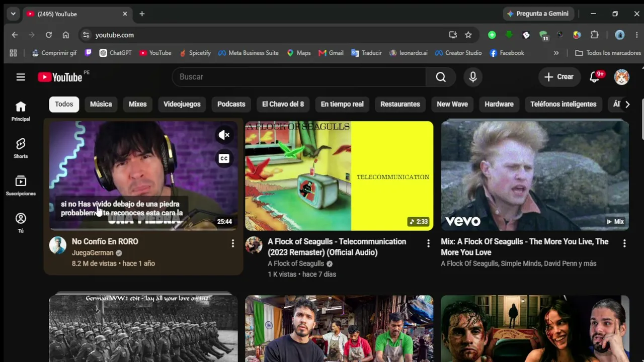Screen dimensions: 644x362
Task: Open the account avatar menu
Action: (x=622, y=77)
